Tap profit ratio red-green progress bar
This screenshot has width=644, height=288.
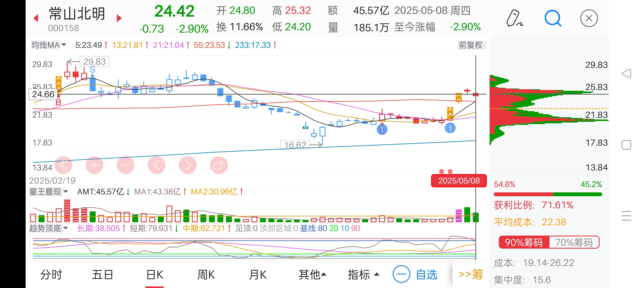pyautogui.click(x=548, y=194)
